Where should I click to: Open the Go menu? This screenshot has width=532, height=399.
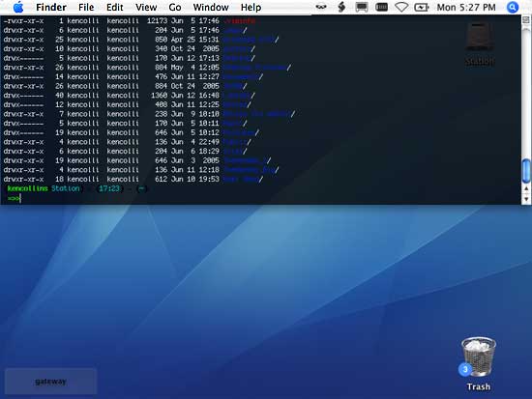pos(175,7)
